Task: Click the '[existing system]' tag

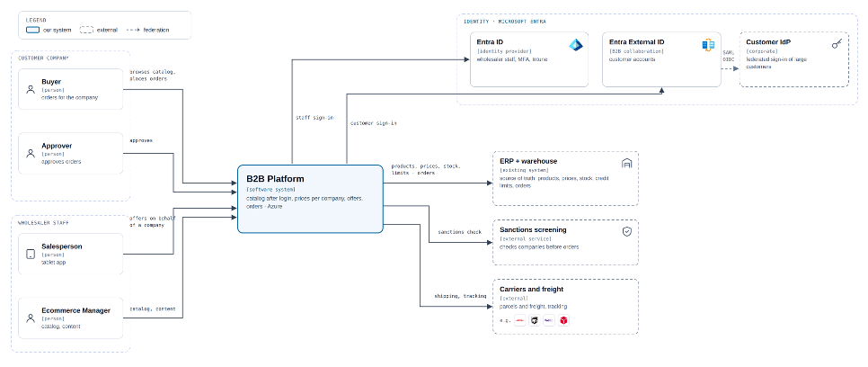Action: [524, 170]
